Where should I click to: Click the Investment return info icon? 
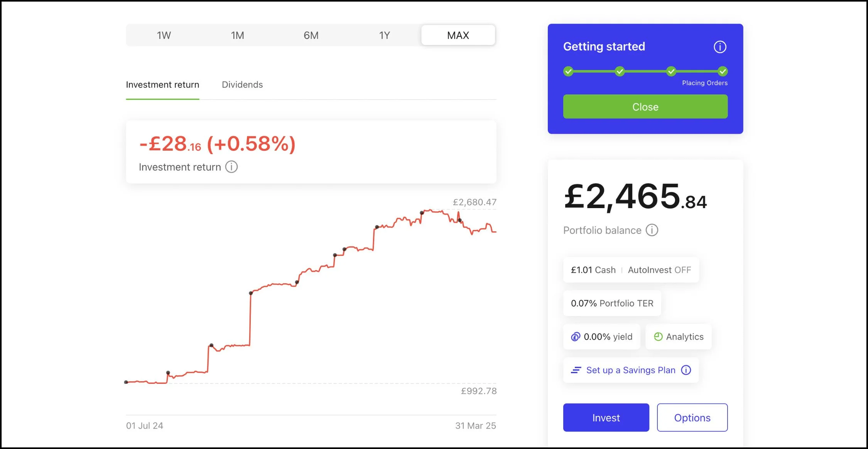pyautogui.click(x=231, y=167)
